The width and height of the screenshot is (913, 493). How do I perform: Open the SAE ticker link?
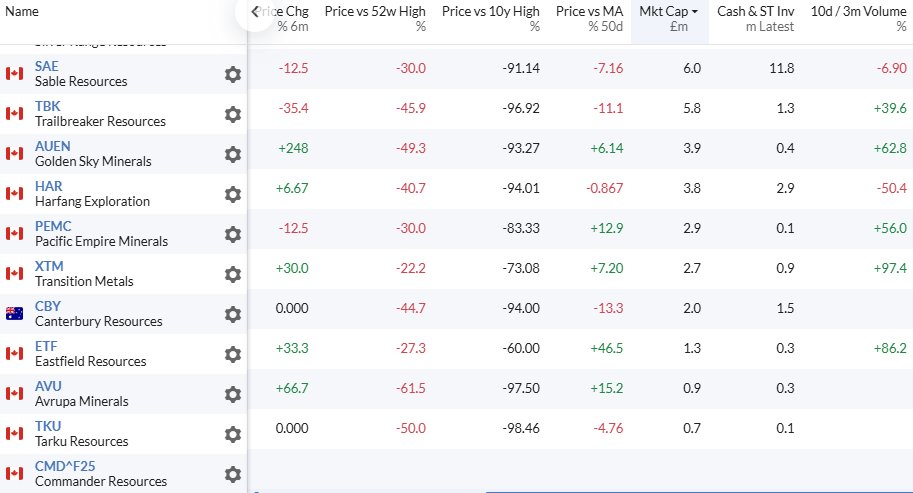(47, 66)
